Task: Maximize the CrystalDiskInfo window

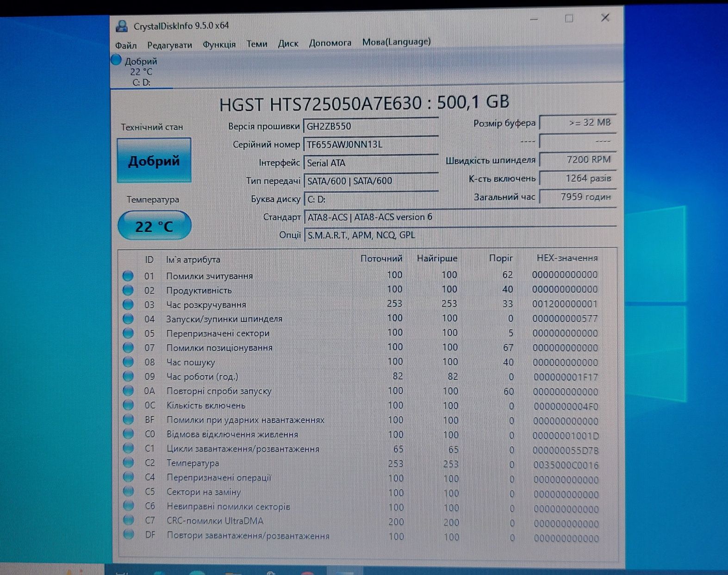Action: point(569,19)
